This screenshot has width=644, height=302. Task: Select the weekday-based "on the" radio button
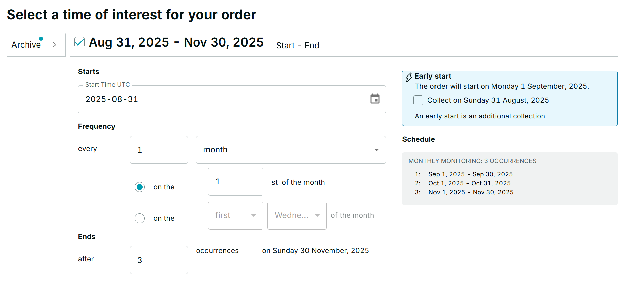(140, 218)
